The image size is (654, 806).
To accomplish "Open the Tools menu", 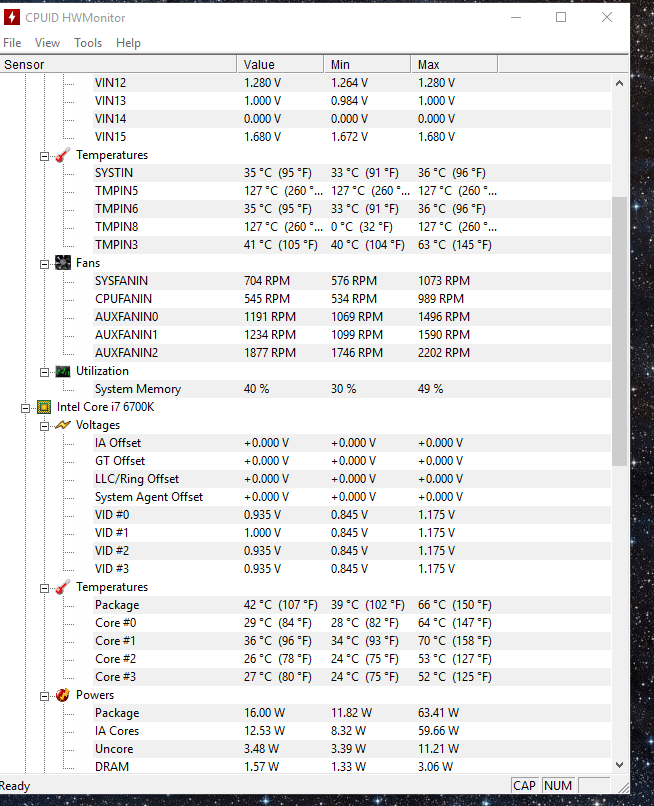I will [88, 43].
